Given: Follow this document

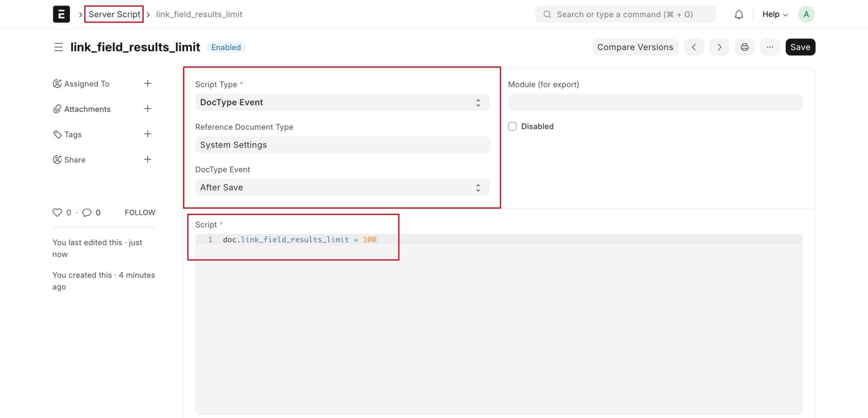Looking at the screenshot, I should click(139, 212).
